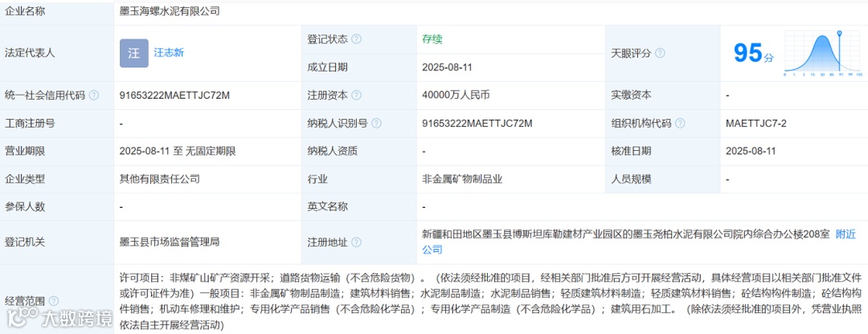Click help icon beside 天眼评分
Viewport: 868px width, 334px height.
(x=660, y=54)
